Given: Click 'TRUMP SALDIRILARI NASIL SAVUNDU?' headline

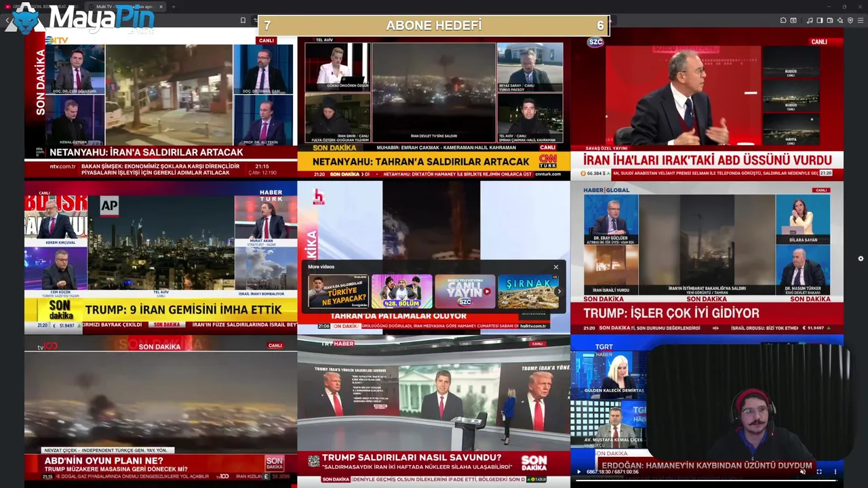Looking at the screenshot, I should (x=412, y=458).
